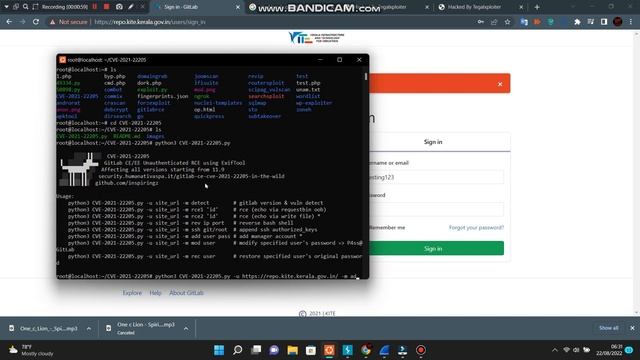Open the Bandicam record icon in taskbar
This screenshot has height=360, width=640.
pyautogui.click(x=421, y=350)
